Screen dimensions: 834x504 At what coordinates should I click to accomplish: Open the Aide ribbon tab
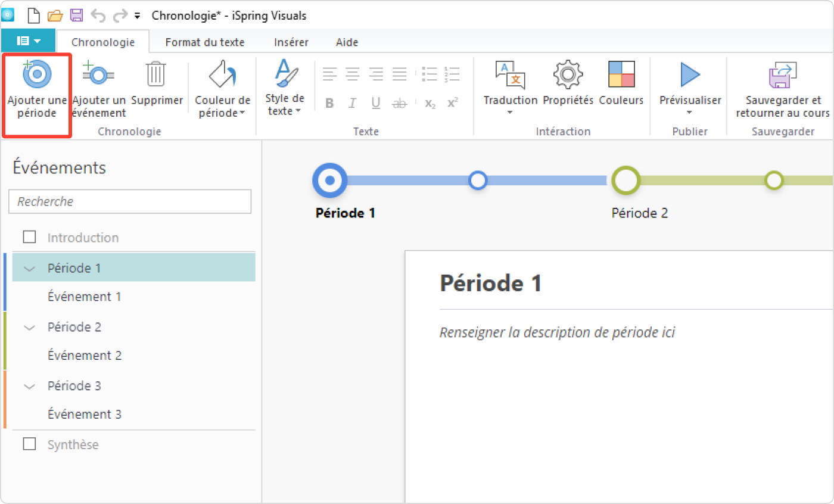(x=347, y=42)
